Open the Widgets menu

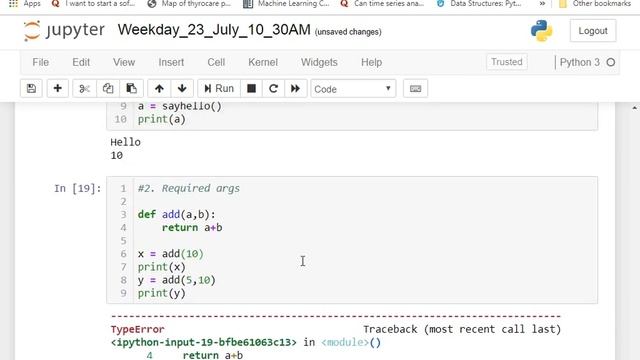319,62
